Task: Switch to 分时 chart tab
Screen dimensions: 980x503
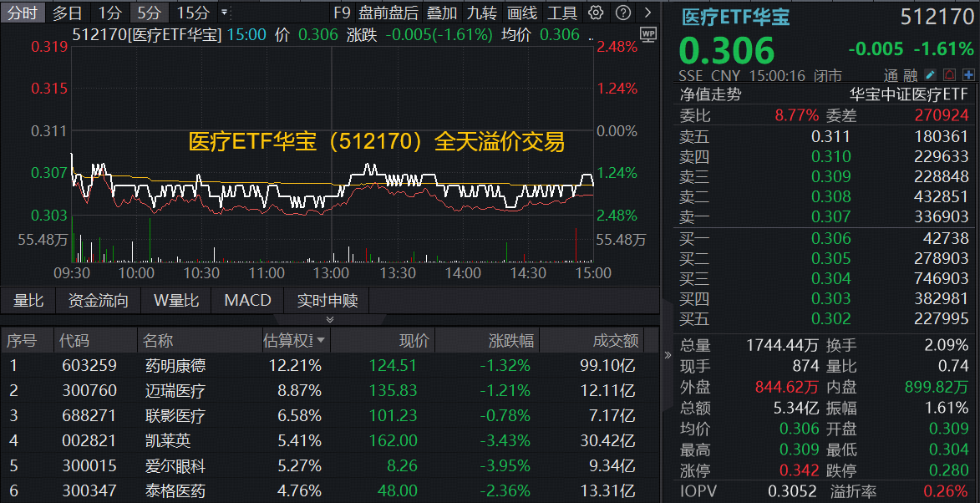Action: tap(23, 13)
